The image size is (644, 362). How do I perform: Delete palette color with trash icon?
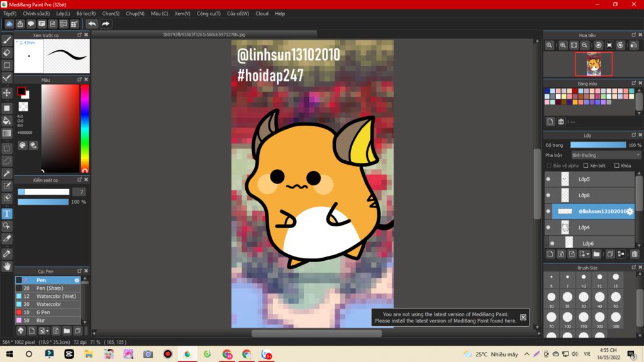tap(561, 121)
